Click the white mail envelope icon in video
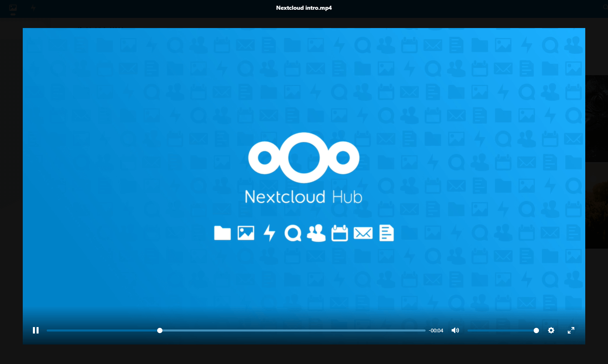608x364 pixels. pyautogui.click(x=363, y=233)
